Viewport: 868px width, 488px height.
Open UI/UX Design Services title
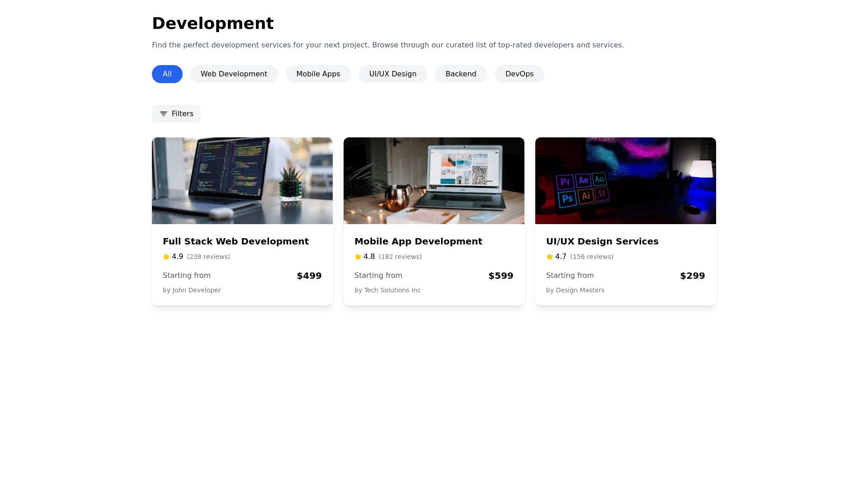(602, 241)
